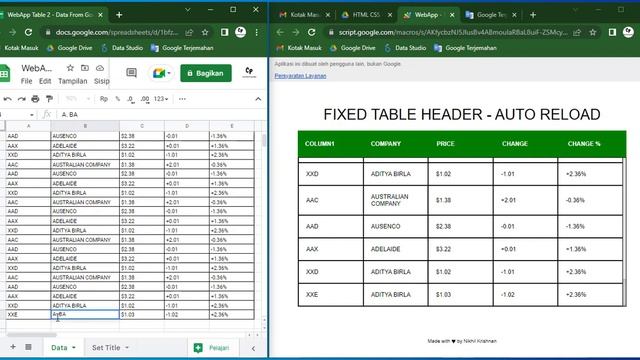
Task: Open Google Terjemahan bookmark in right browser
Action: (465, 48)
